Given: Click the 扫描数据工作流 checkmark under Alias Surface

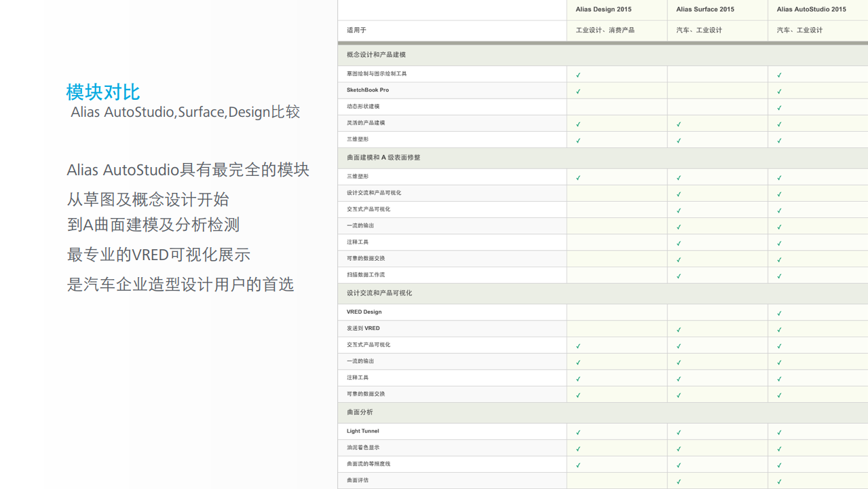Looking at the screenshot, I should [679, 276].
